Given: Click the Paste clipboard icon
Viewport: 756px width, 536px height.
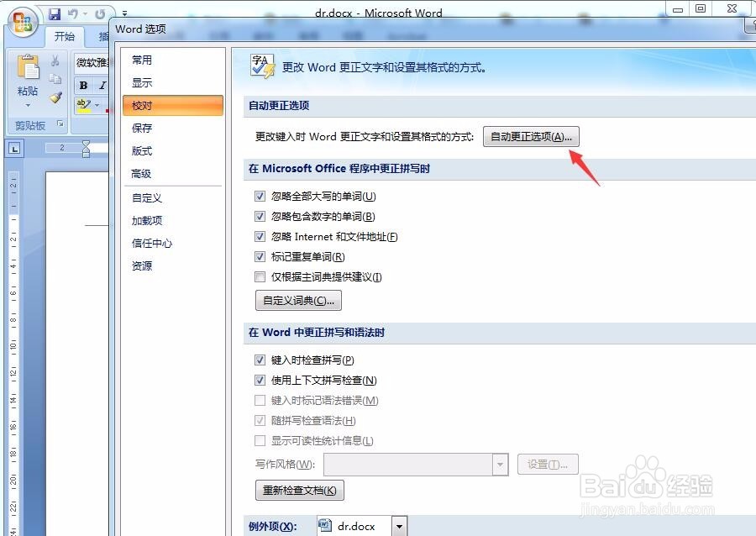Looking at the screenshot, I should [28, 68].
